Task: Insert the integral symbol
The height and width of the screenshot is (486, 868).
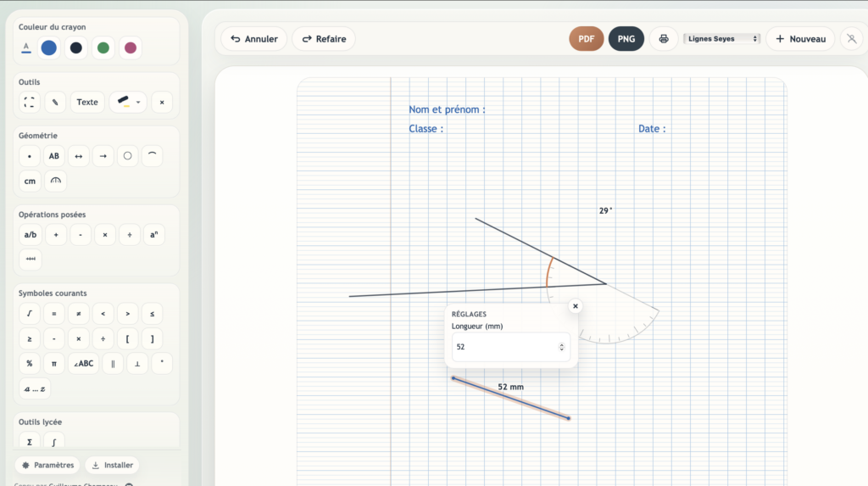Action: click(x=53, y=442)
